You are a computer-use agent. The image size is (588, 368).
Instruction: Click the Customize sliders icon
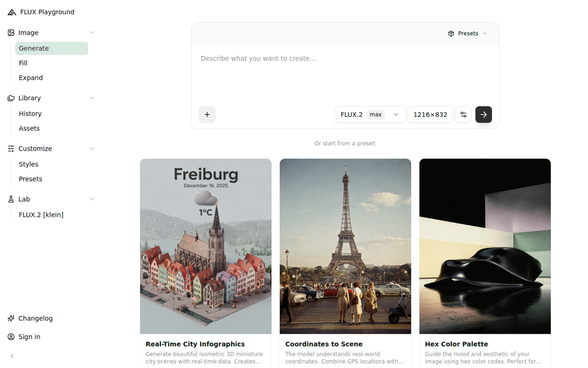(x=11, y=149)
